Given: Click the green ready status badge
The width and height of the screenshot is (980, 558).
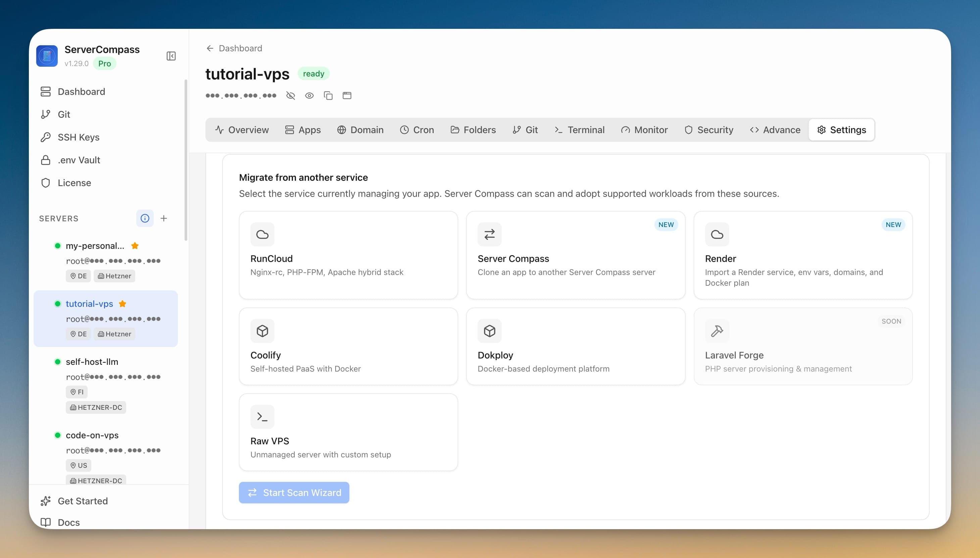Looking at the screenshot, I should point(313,73).
